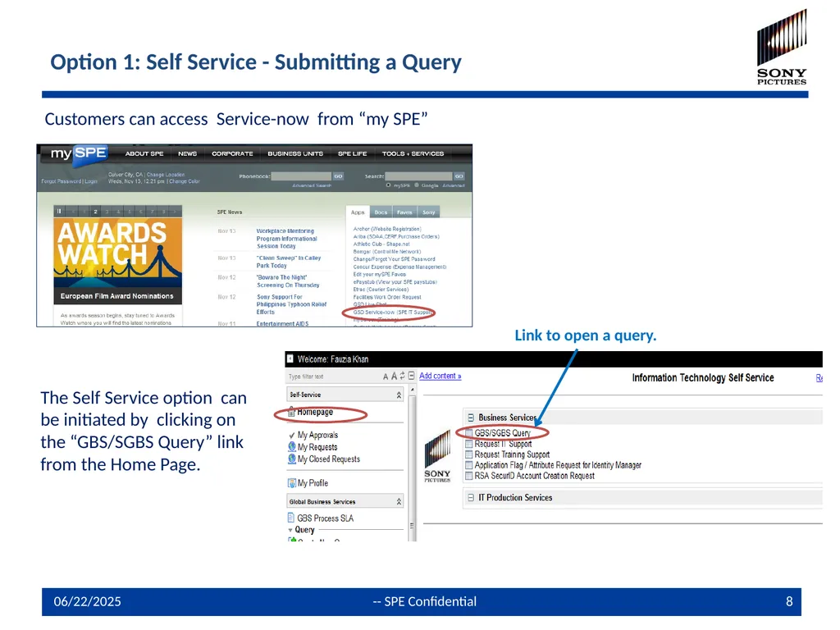Switch to the Faves tab
Viewport: 840px width, 630px height.
[404, 212]
